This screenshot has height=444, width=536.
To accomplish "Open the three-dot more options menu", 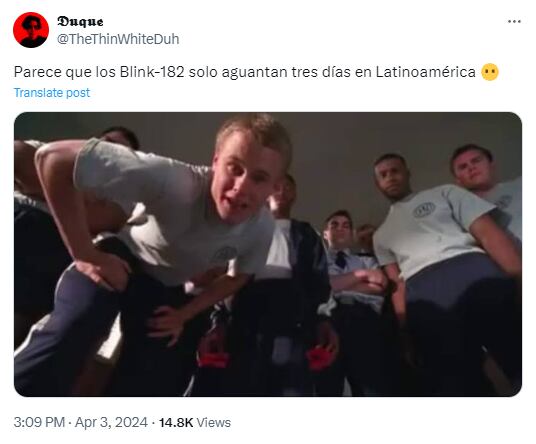I will (x=514, y=22).
